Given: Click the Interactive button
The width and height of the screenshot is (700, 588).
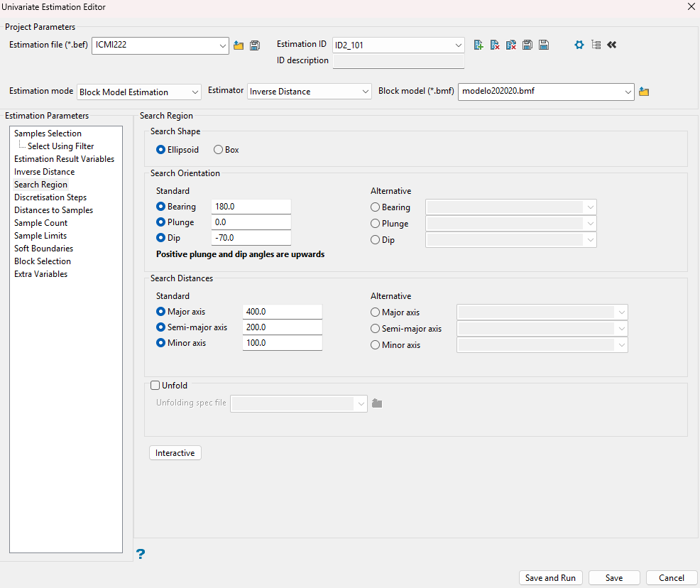Looking at the screenshot, I should click(175, 453).
